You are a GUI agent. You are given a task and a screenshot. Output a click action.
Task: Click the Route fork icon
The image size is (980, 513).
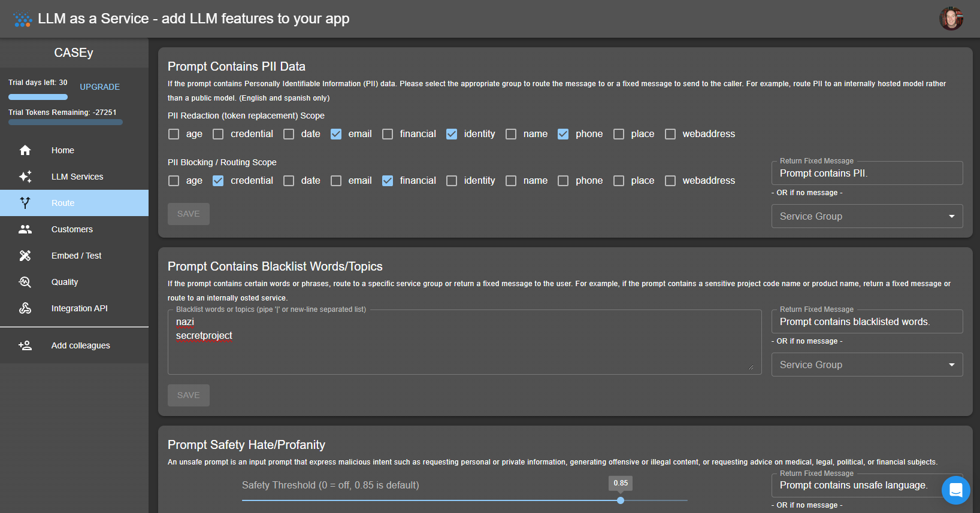[x=25, y=203]
